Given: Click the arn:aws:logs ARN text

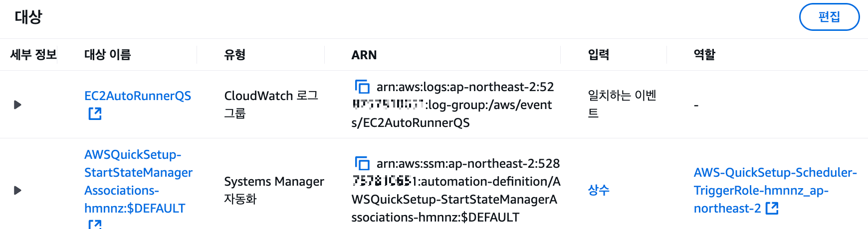Looking at the screenshot, I should [x=453, y=105].
